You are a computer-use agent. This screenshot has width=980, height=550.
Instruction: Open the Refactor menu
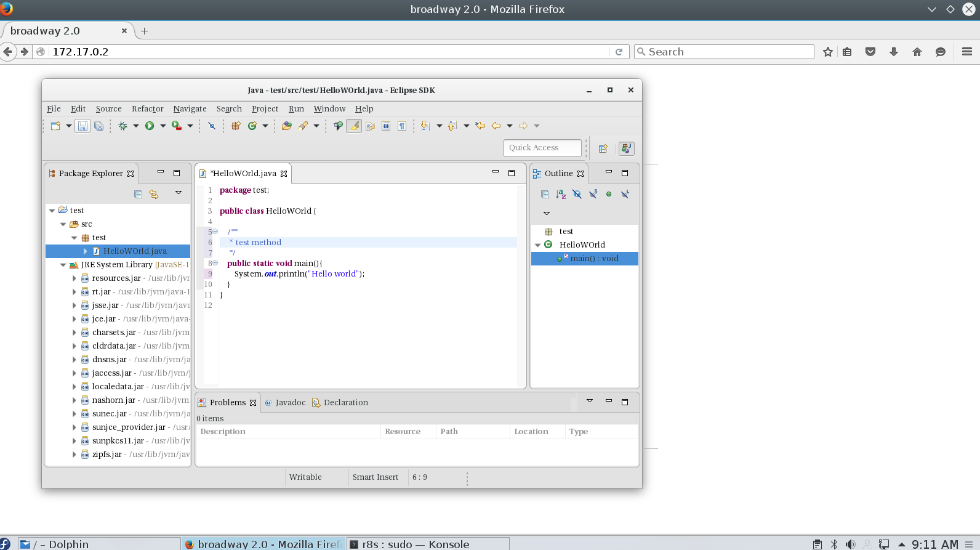pos(148,109)
